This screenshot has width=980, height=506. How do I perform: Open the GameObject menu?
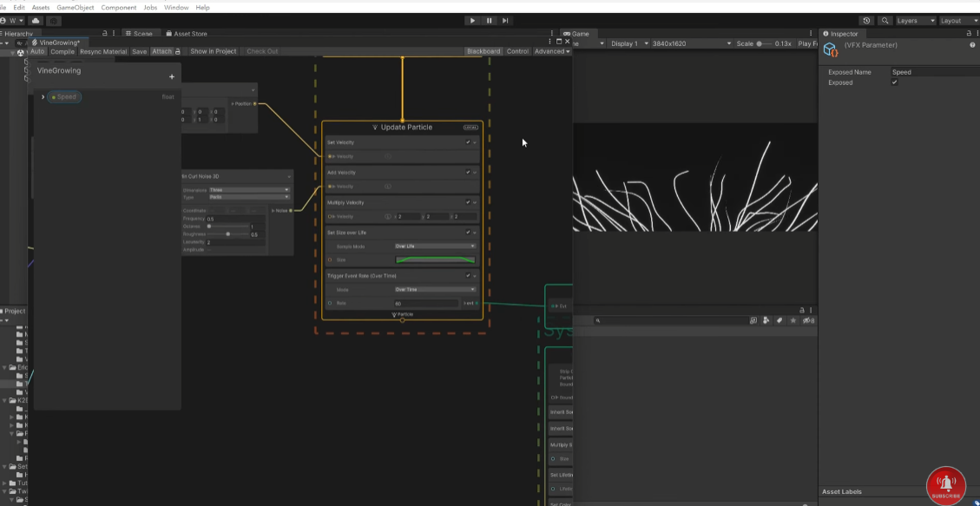pos(74,7)
